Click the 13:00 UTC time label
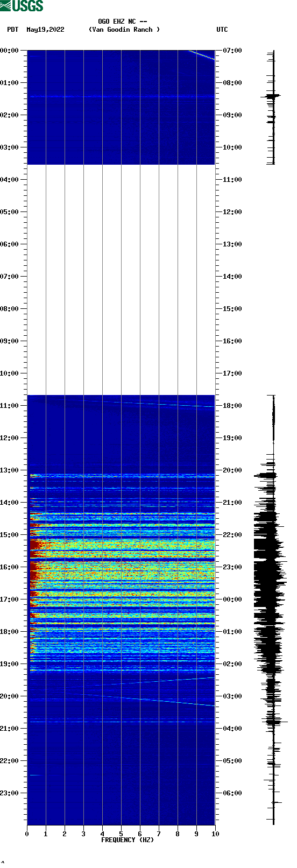The width and height of the screenshot is (297, 868). [x=232, y=244]
